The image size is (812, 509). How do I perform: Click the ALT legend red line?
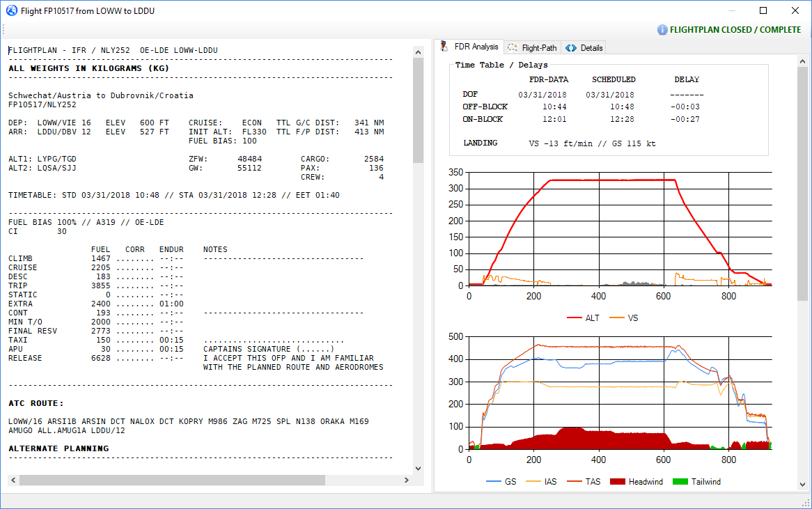[x=575, y=318]
